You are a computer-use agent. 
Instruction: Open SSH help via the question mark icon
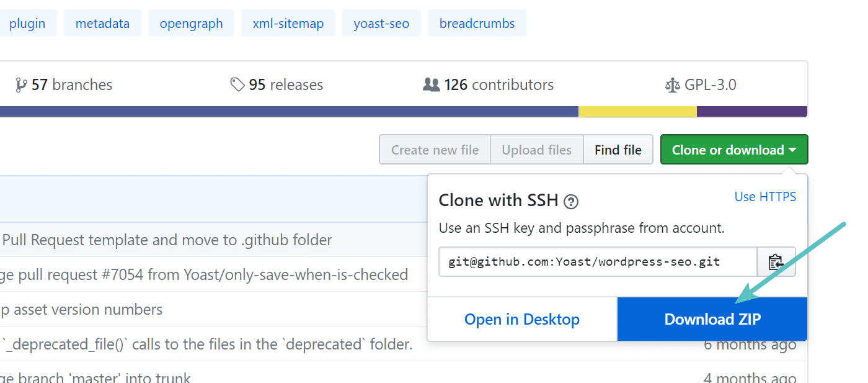571,201
